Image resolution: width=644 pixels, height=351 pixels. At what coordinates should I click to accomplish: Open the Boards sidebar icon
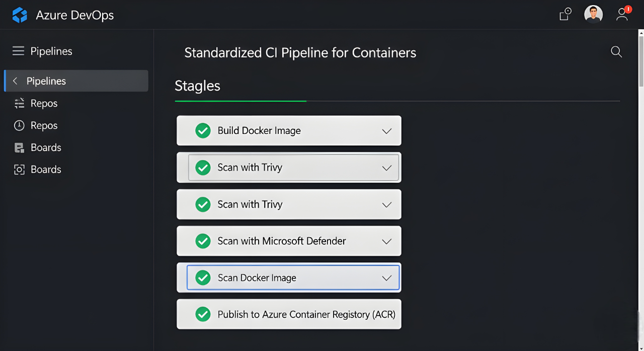pyautogui.click(x=19, y=147)
